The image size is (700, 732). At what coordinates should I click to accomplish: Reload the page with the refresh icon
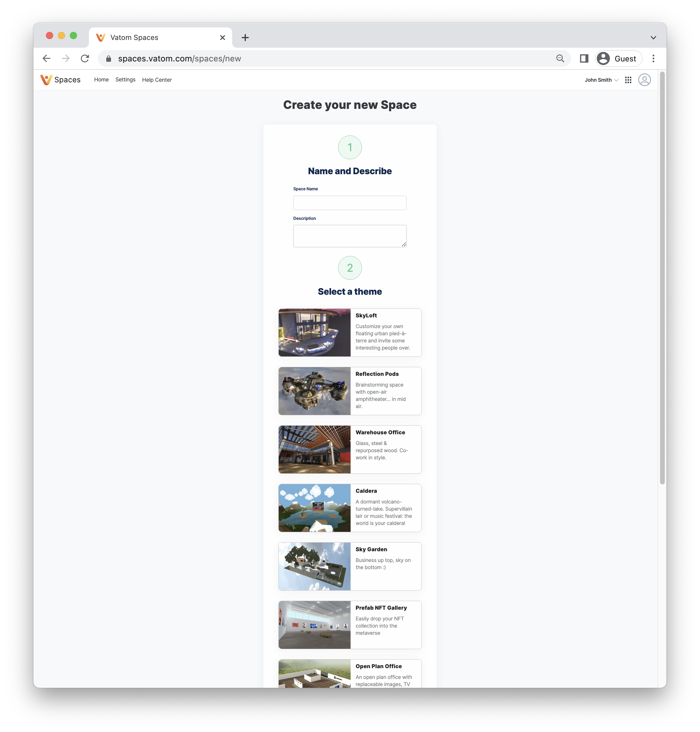[85, 58]
